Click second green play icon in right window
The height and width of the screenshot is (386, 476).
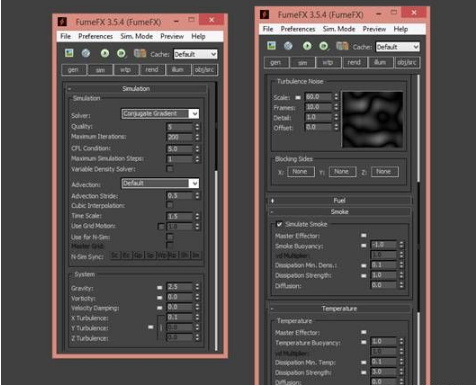click(324, 46)
